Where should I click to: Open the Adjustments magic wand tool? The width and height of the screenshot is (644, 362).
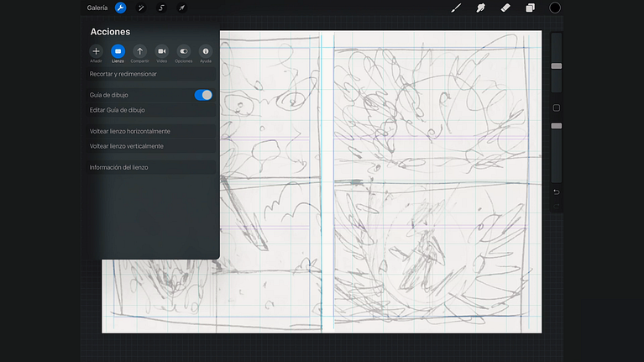tap(141, 8)
